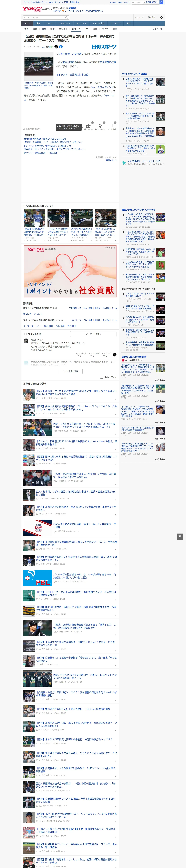Screen dimensions: 186x868
Task: Click the コメントを書く button
Action: pyautogui.click(x=93, y=334)
